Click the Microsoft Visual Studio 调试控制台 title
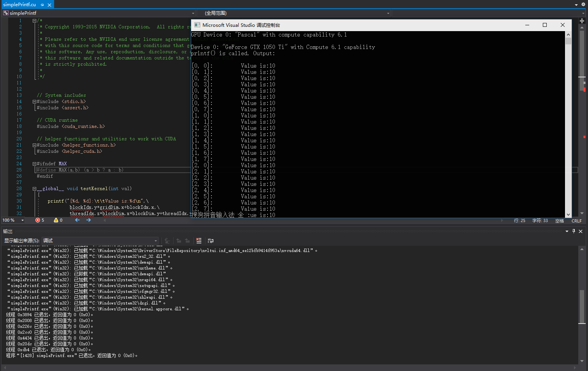 point(241,25)
